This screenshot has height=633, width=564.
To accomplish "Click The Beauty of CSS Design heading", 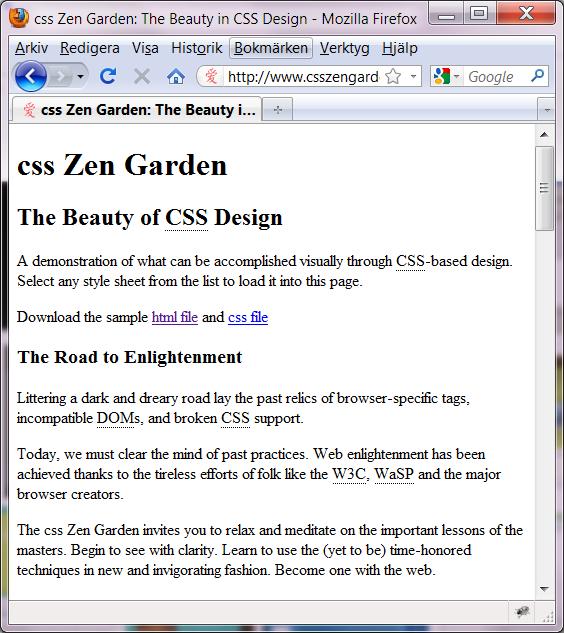I will tap(150, 218).
